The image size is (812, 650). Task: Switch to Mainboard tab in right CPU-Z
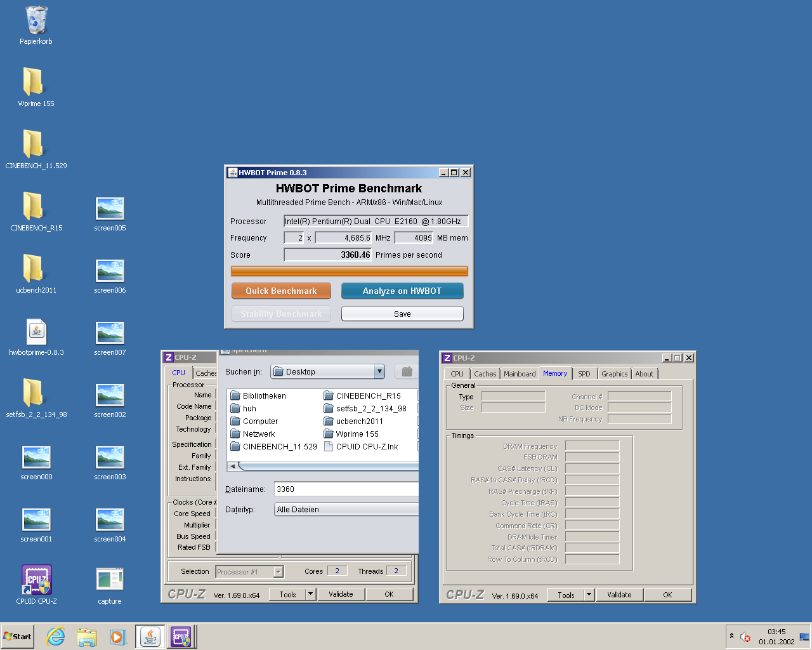click(520, 374)
